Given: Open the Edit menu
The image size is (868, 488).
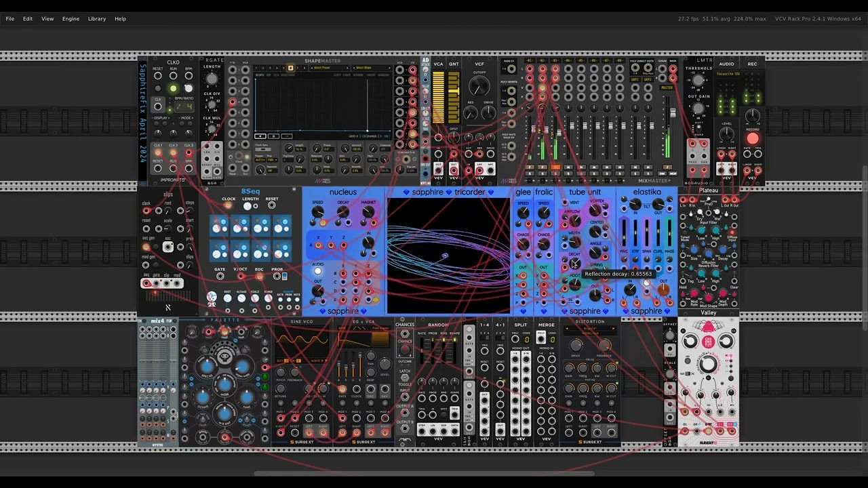Looking at the screenshot, I should (28, 18).
